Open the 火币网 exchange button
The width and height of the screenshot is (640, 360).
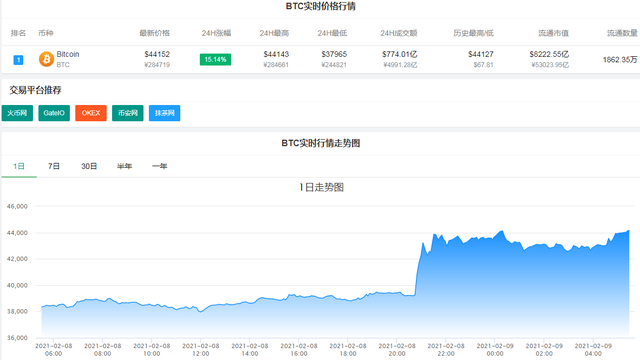pyautogui.click(x=17, y=113)
